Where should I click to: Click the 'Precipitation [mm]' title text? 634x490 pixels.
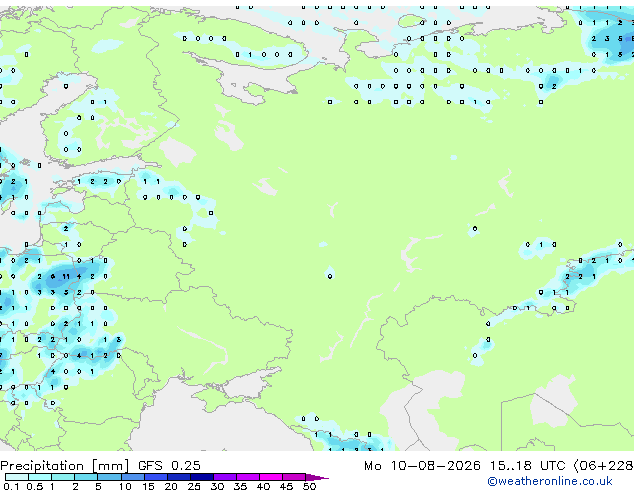pos(65,466)
